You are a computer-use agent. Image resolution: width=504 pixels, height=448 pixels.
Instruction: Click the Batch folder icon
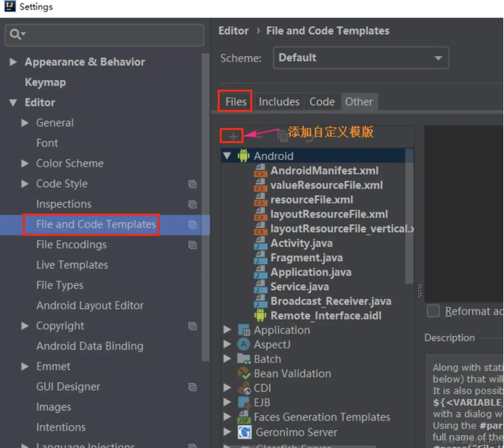click(x=244, y=359)
